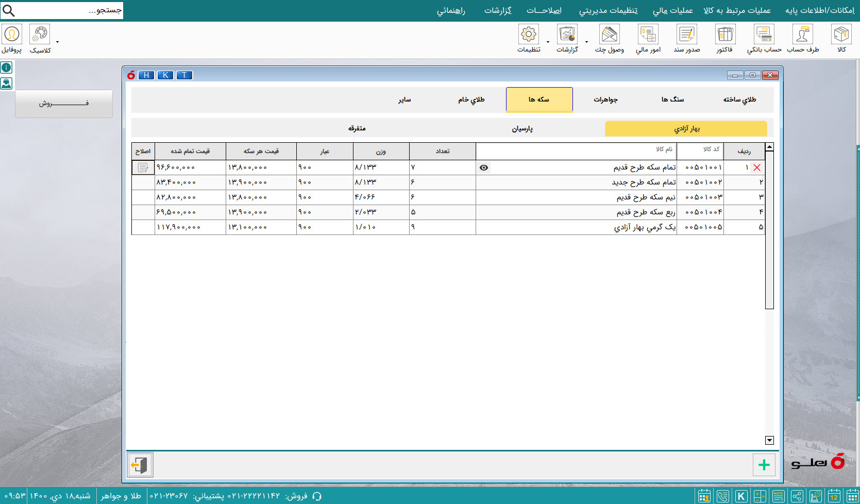Toggle the eye icon on row 1
The height and width of the screenshot is (504, 860).
coord(484,167)
